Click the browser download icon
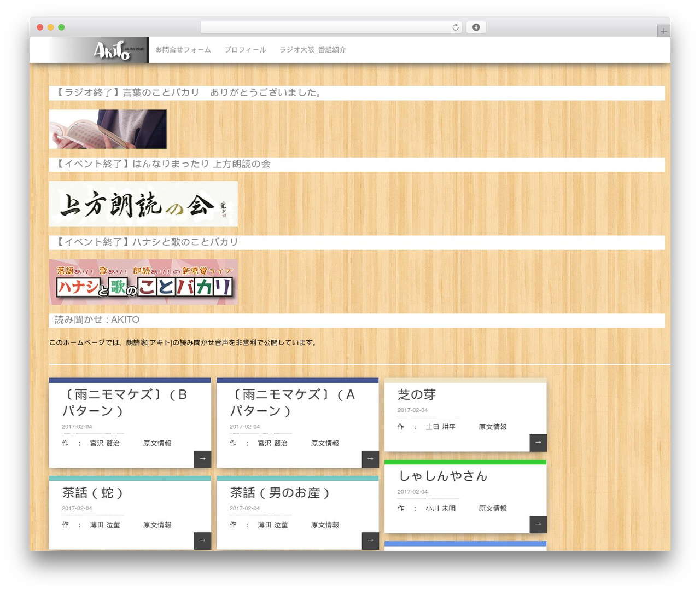The image size is (700, 593). pyautogui.click(x=476, y=27)
